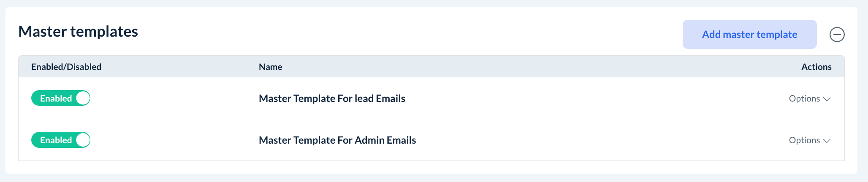Viewport: 868px width, 182px height.
Task: Click the chevron arrow in Admin Emails row
Action: [827, 141]
